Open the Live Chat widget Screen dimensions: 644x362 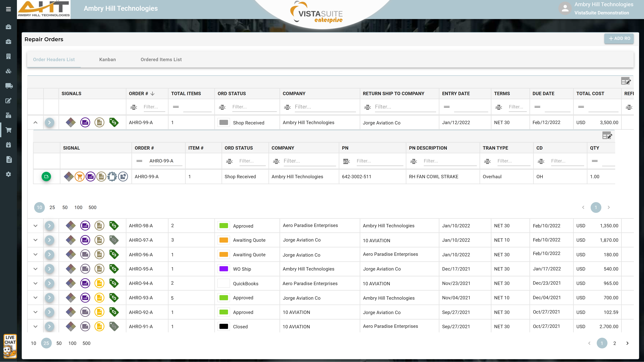point(10,346)
